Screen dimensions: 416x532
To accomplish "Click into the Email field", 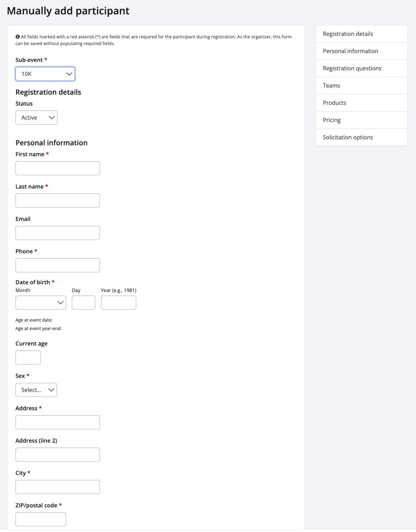I will click(x=58, y=233).
